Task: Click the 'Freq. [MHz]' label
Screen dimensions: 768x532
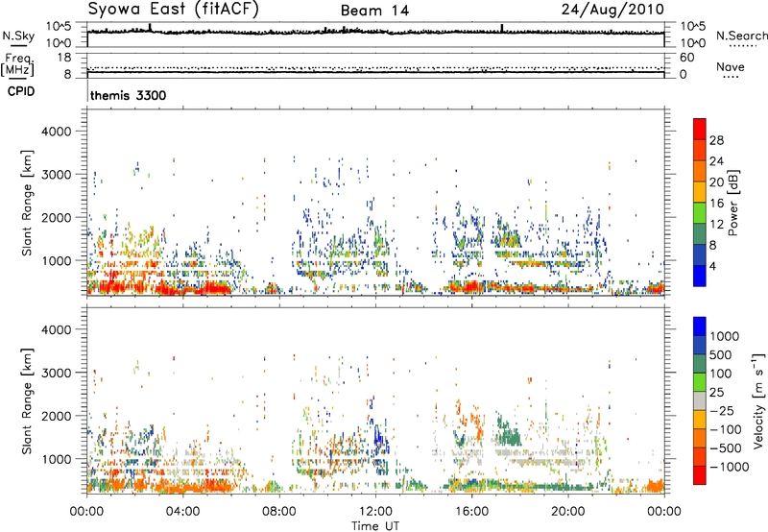Action: pyautogui.click(x=17, y=64)
